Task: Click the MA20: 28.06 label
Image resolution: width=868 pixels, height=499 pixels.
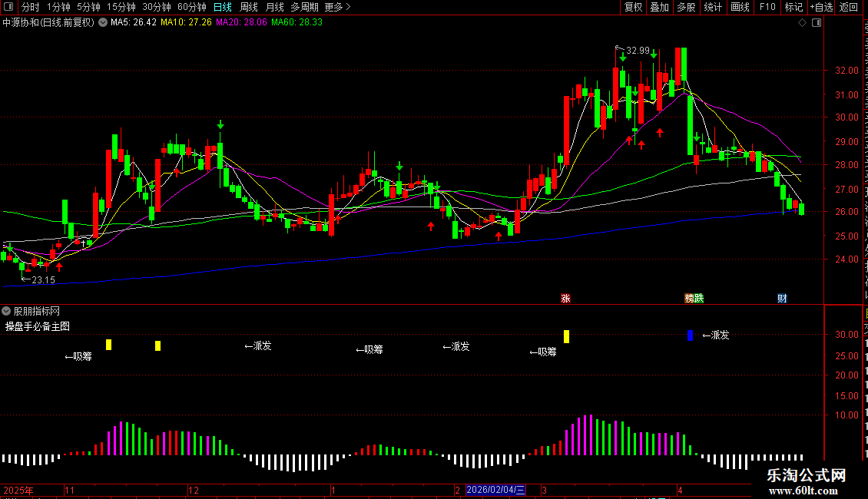Action: 241,22
